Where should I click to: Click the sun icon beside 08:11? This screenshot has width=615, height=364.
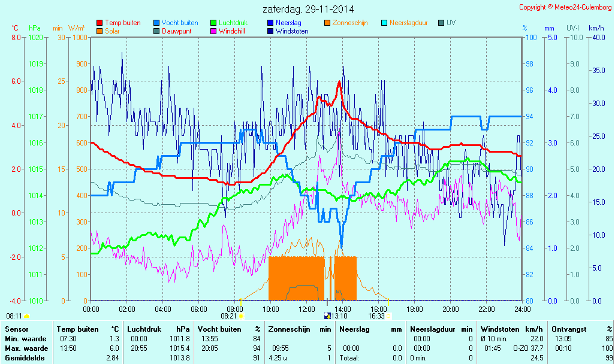(x=26, y=316)
